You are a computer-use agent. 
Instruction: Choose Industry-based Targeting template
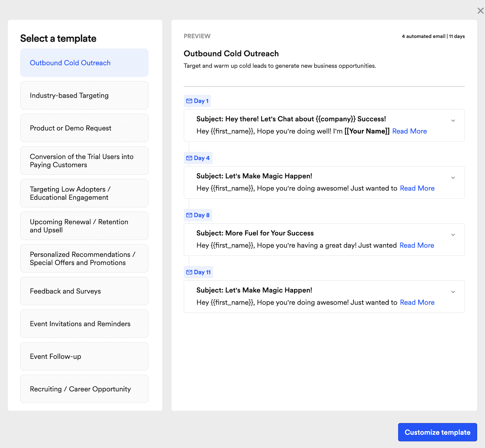click(84, 95)
